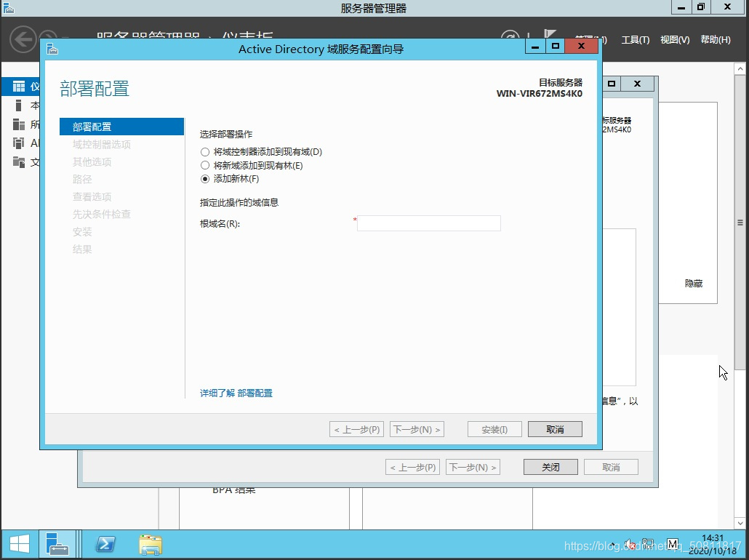Open the Windows Start button

point(20,544)
